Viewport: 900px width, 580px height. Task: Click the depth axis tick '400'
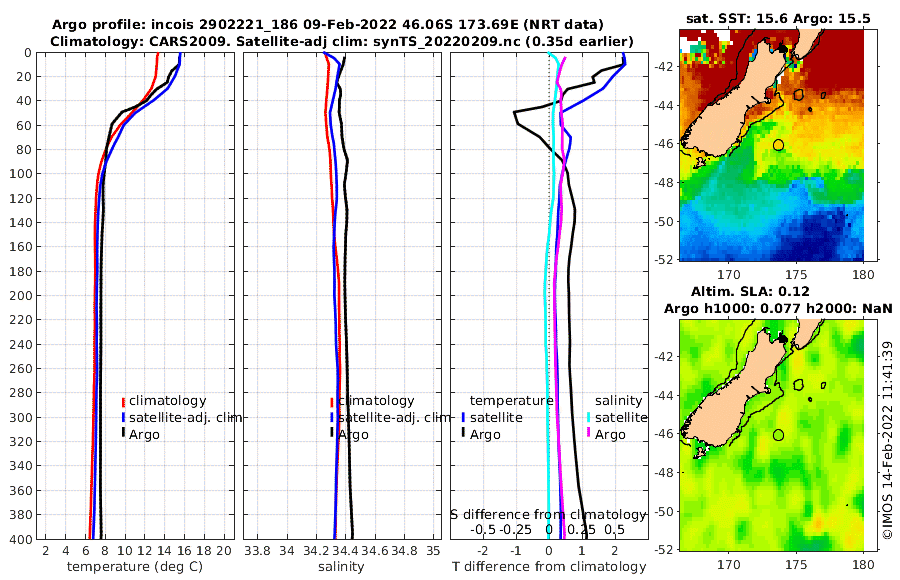click(x=21, y=539)
